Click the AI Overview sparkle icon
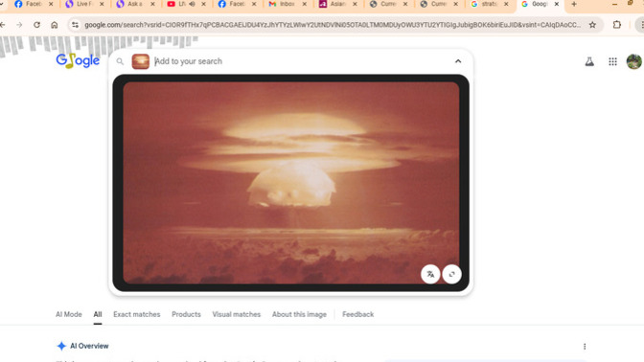The height and width of the screenshot is (362, 644). point(61,346)
